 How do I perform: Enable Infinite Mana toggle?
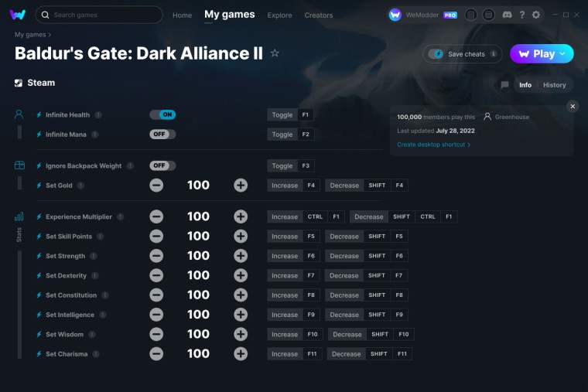coord(162,135)
